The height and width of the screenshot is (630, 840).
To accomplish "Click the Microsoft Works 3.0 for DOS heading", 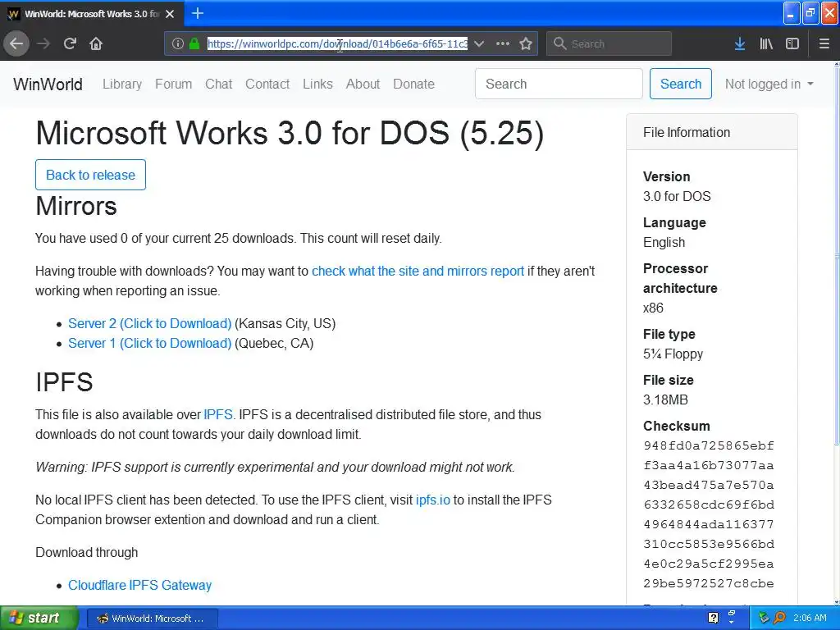I will pyautogui.click(x=290, y=132).
